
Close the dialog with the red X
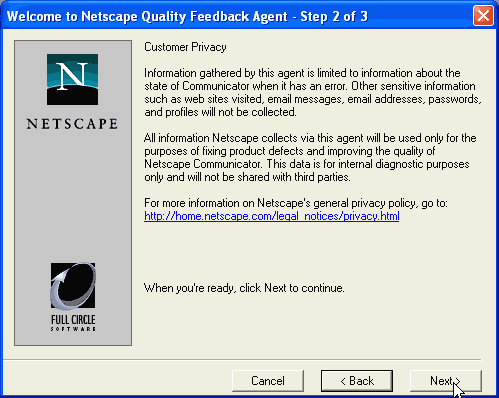pos(483,16)
